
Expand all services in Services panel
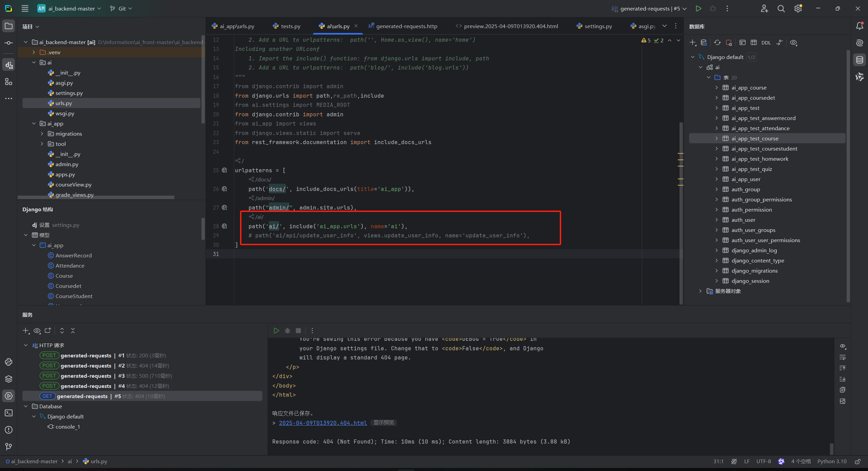click(x=62, y=331)
